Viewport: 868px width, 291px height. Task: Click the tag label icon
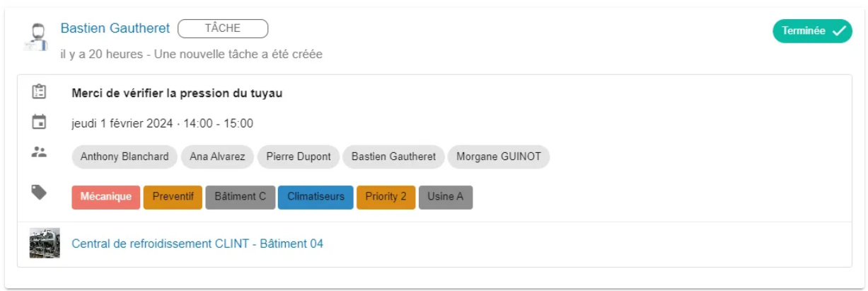40,192
